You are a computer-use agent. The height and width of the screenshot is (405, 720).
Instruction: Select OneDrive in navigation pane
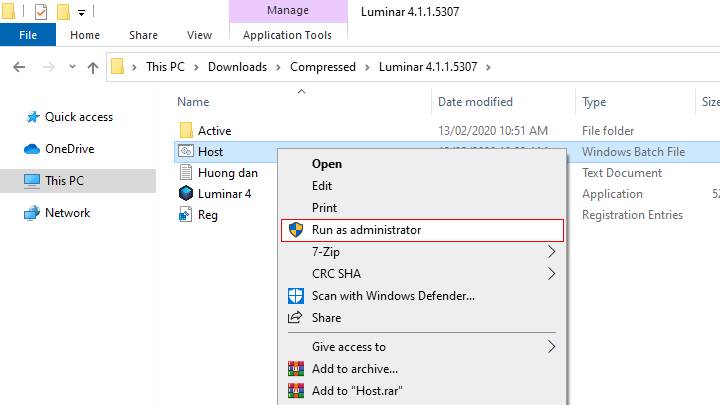[69, 149]
